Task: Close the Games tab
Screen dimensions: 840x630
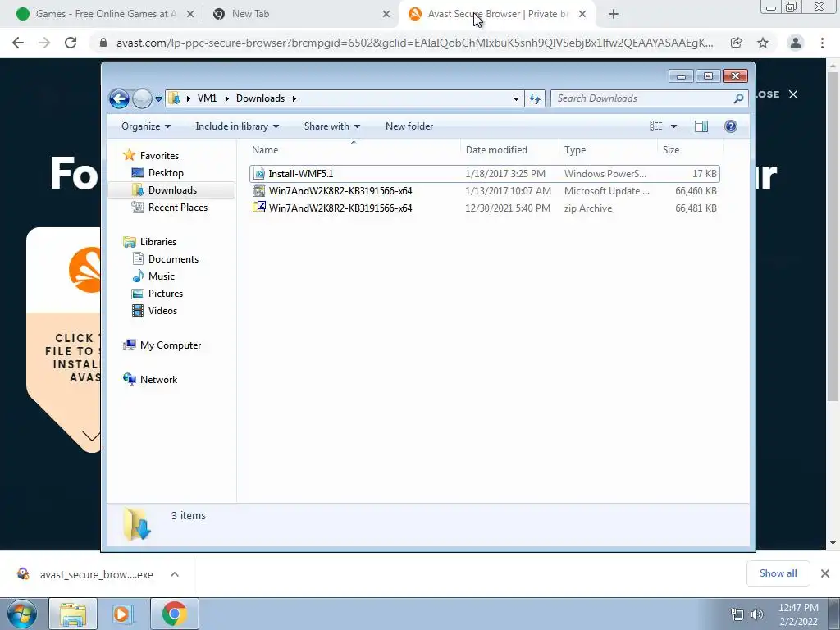Action: point(189,15)
